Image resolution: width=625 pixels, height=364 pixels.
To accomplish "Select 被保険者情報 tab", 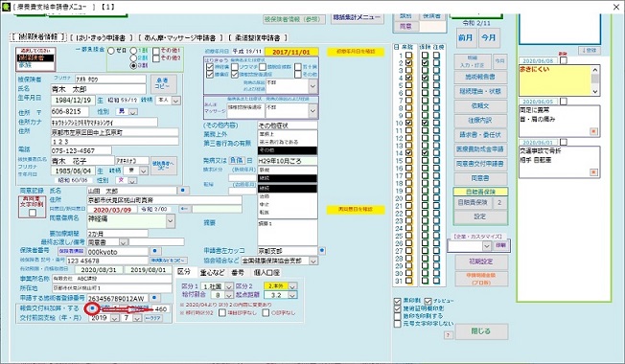I will [x=38, y=37].
